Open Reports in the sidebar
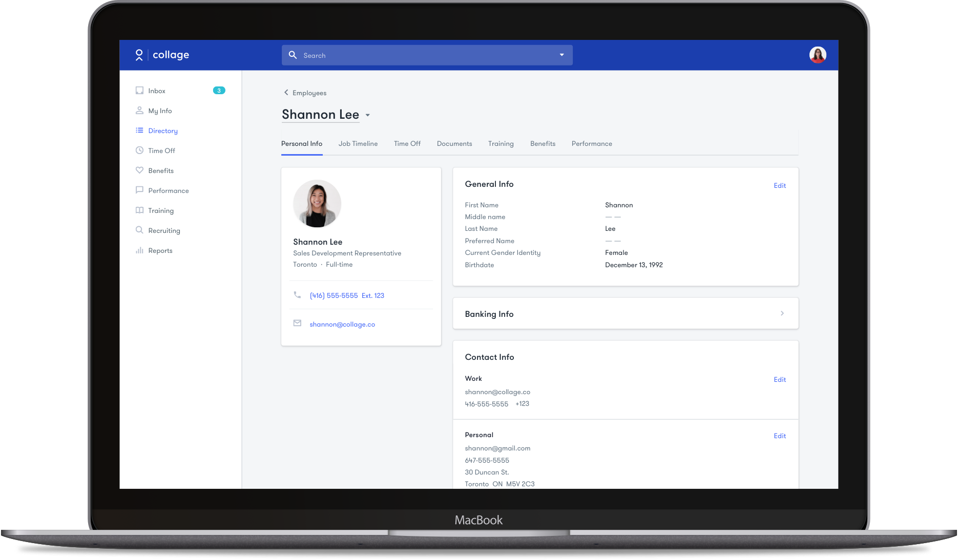The height and width of the screenshot is (560, 958). [160, 250]
